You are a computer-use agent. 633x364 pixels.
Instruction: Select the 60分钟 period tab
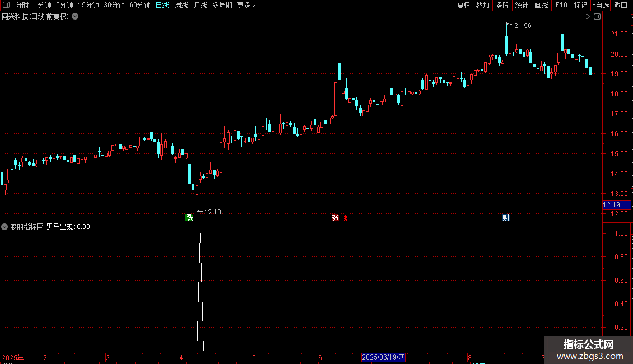[x=139, y=5]
